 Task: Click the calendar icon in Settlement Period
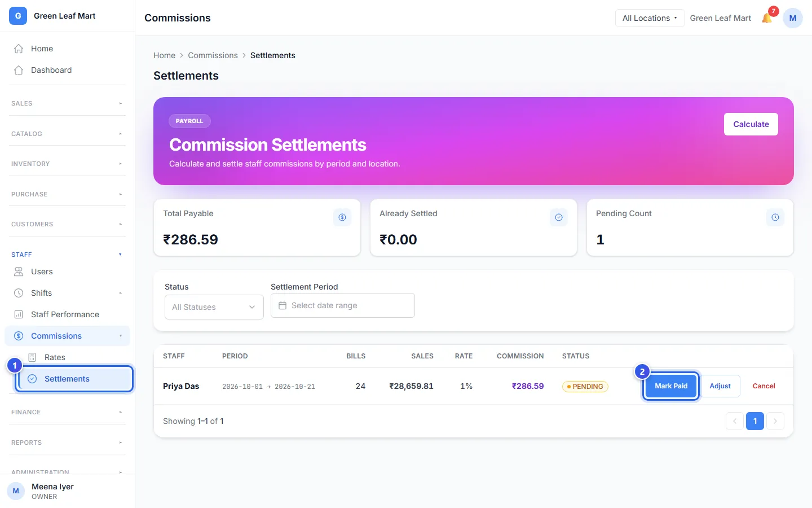click(283, 305)
